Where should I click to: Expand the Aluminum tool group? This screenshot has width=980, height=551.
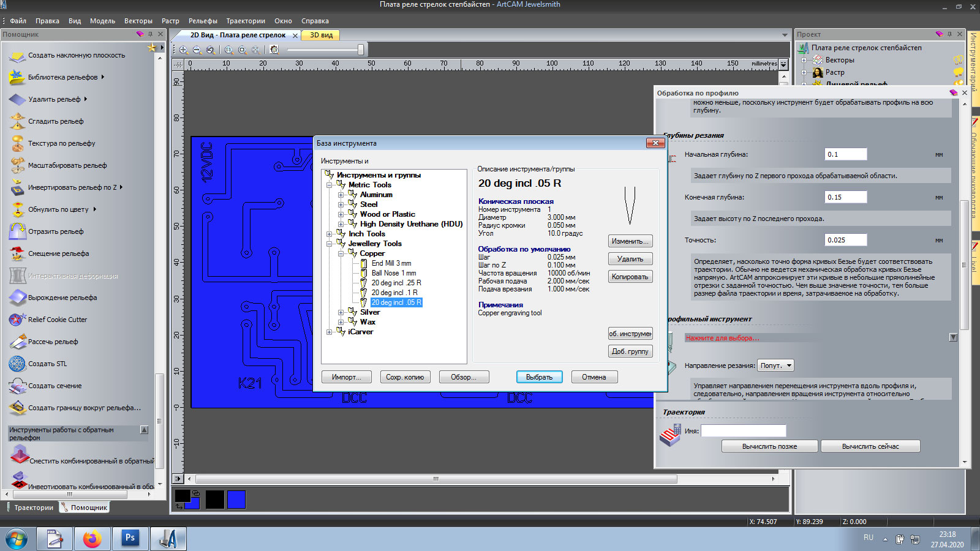[x=341, y=195]
